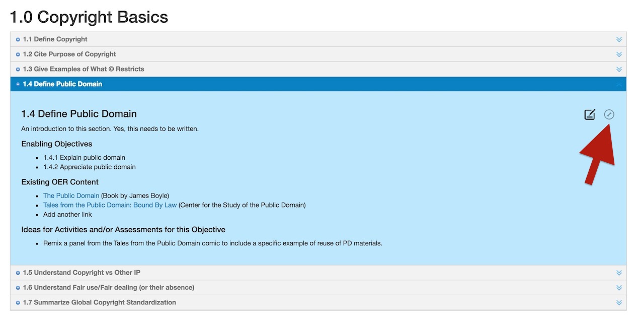
Task: Click the circular compass icon
Action: [609, 114]
